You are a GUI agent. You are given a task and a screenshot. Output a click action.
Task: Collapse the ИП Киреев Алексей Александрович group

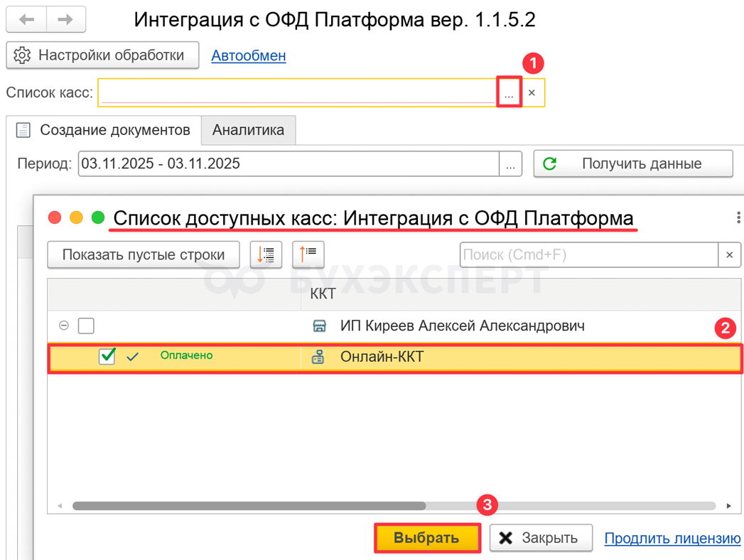point(63,325)
